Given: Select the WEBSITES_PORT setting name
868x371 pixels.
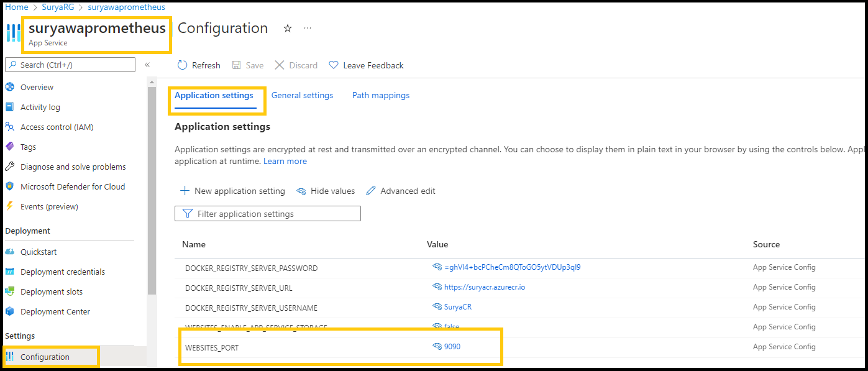Looking at the screenshot, I should (x=212, y=348).
